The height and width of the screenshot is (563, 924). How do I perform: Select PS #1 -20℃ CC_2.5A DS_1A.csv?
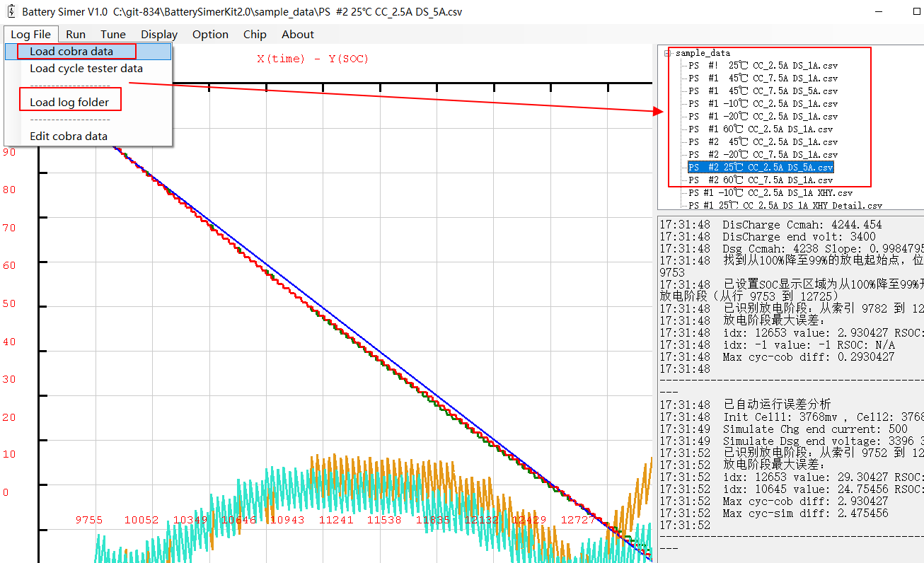coord(763,117)
